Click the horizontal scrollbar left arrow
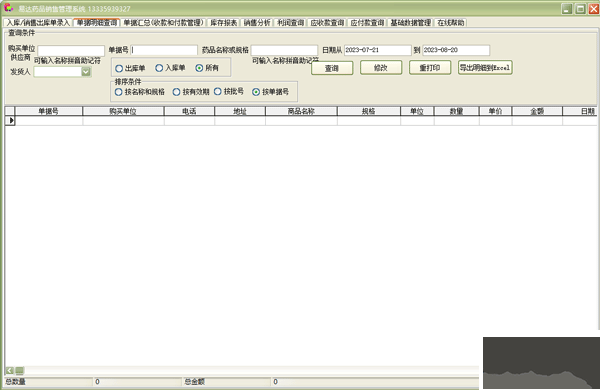The height and width of the screenshot is (390, 600). pyautogui.click(x=10, y=370)
